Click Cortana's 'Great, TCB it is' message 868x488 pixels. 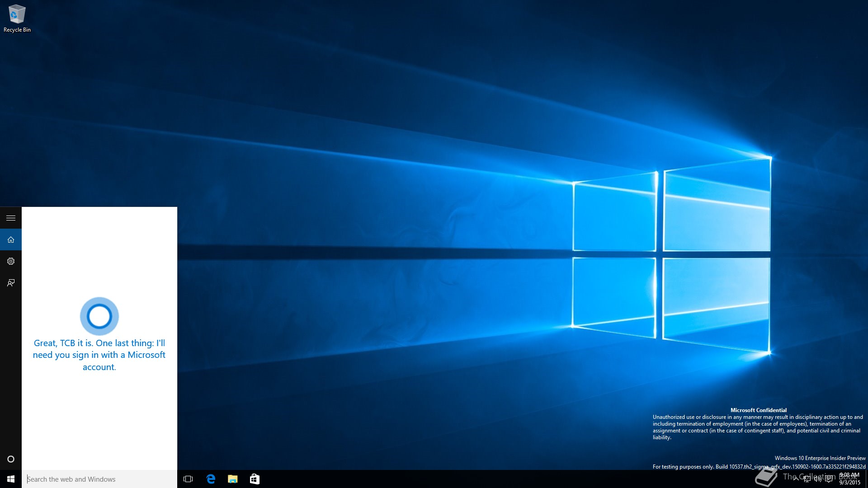(99, 355)
